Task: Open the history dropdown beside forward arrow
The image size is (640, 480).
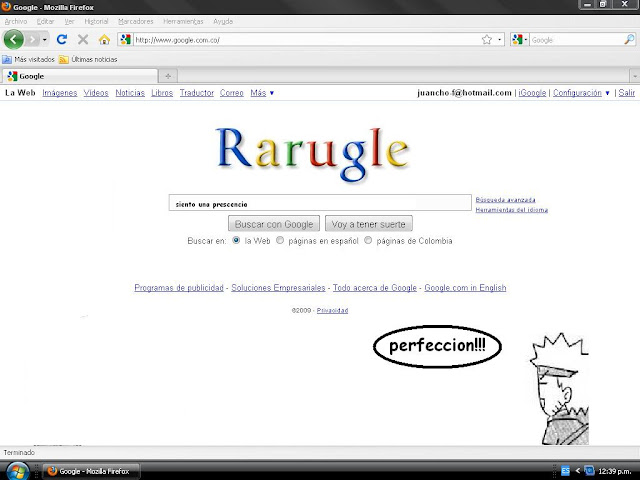Action: (44, 40)
